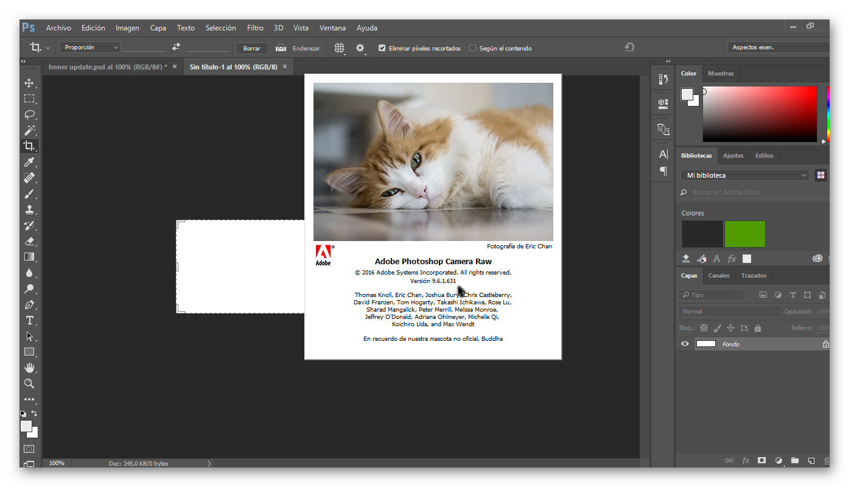Select the Horizontal Type tool
Screen dimensions: 868x490
[29, 320]
